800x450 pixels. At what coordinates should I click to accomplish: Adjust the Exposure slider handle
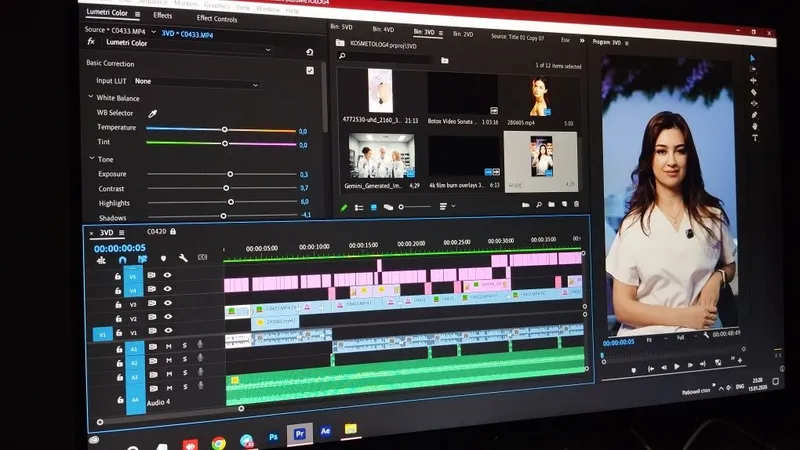(230, 174)
